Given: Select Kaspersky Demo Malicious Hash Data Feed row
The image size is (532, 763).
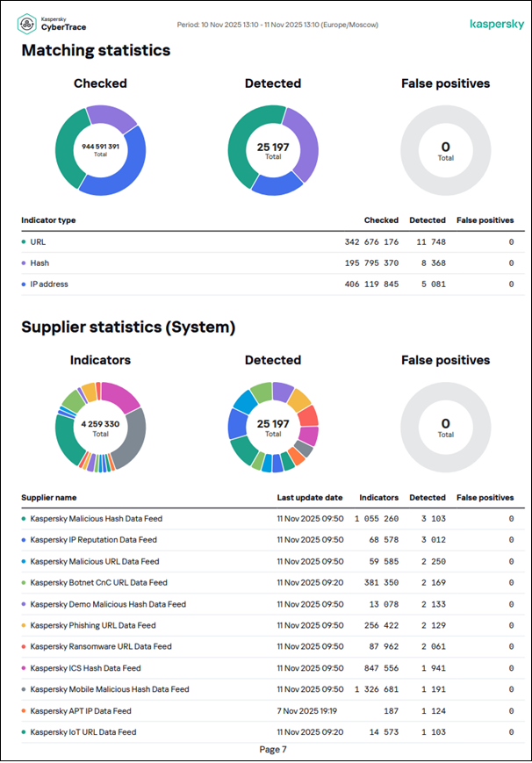Looking at the screenshot, I should (x=273, y=604).
